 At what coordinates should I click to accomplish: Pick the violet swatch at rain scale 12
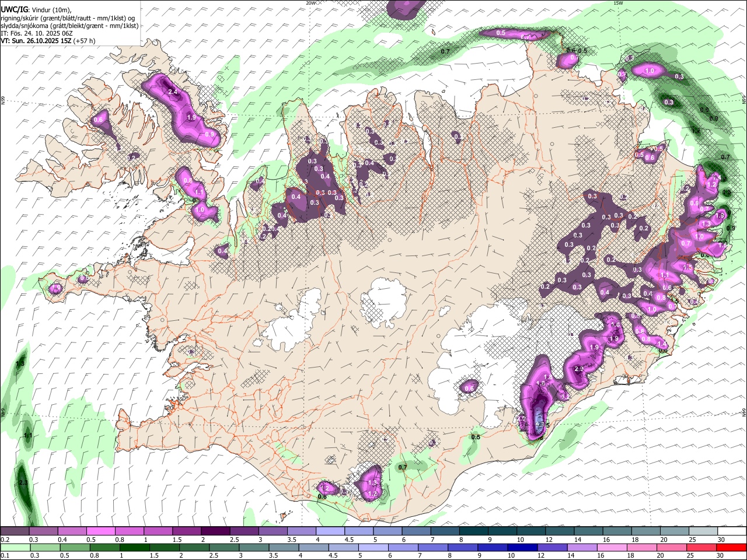[551, 547]
